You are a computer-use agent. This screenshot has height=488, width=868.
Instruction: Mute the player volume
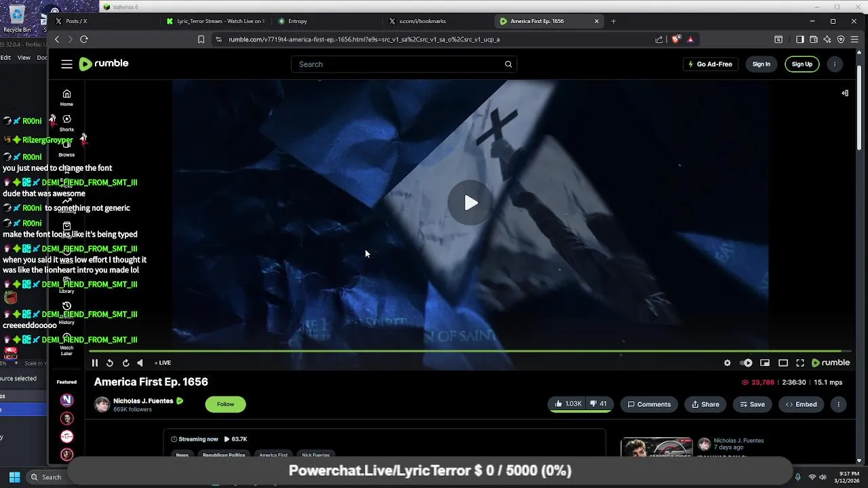[x=140, y=363]
